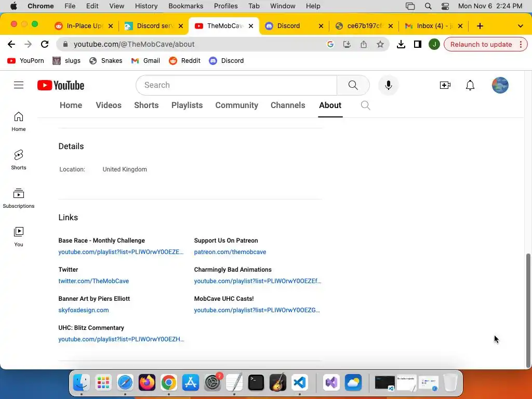Open Base Race Monthly Challenge playlist link
The width and height of the screenshot is (532, 399).
[x=121, y=252]
